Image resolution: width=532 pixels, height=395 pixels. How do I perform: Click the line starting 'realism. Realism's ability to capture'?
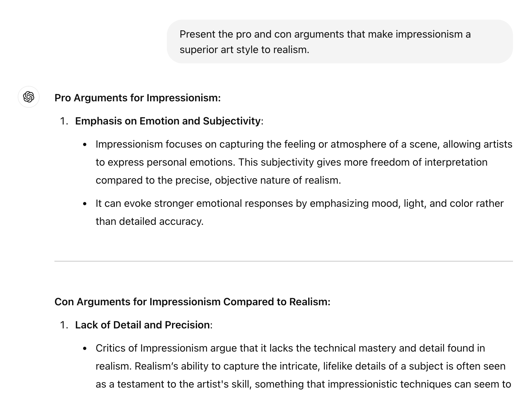(x=300, y=366)
